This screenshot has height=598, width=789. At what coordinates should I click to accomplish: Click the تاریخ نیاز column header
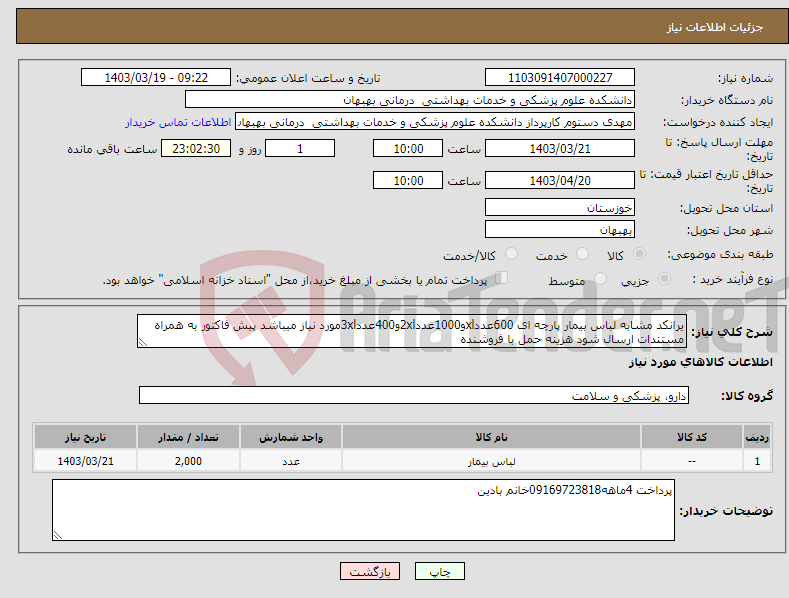coord(86,436)
